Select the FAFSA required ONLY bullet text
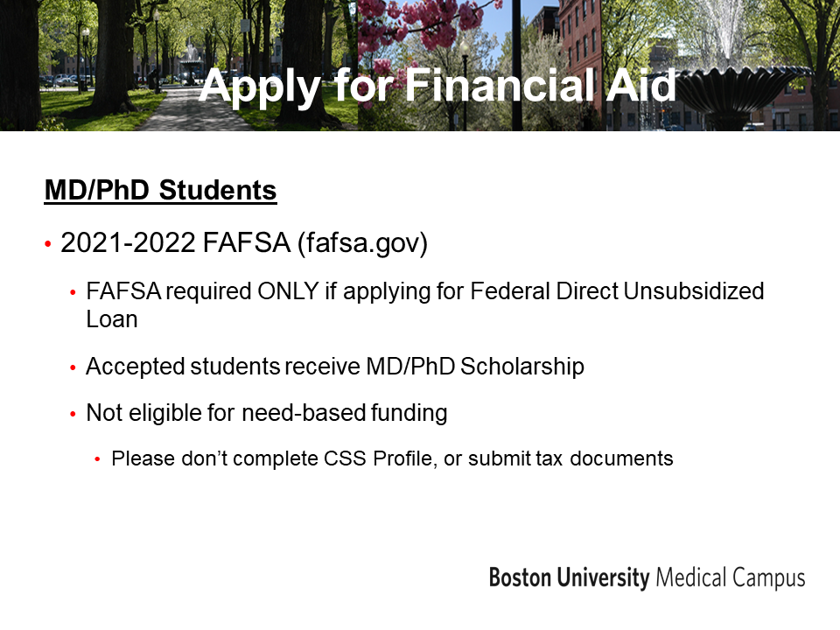Viewport: 840px width, 630px height. 425,305
